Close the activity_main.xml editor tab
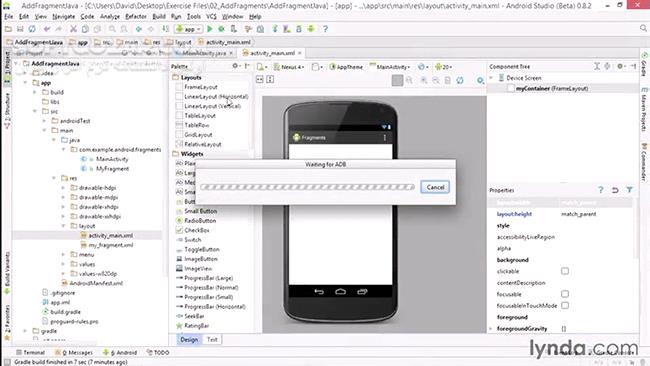Screen dimensions: 650x366 [x=299, y=53]
